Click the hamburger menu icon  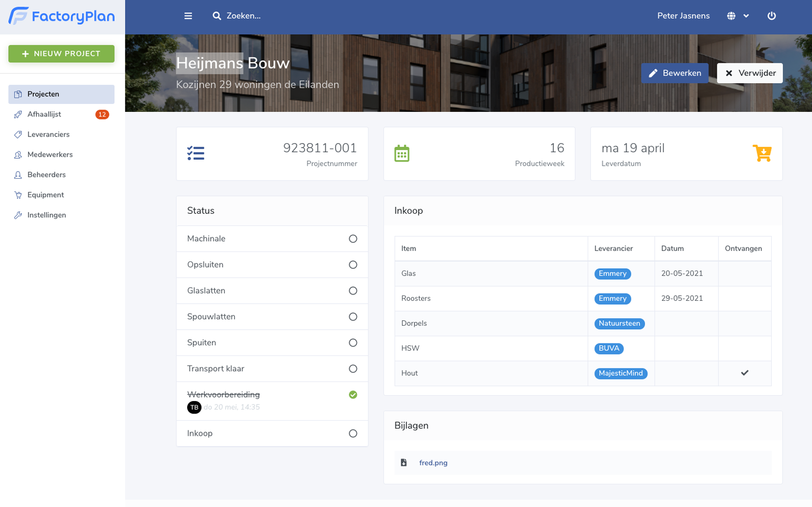point(188,16)
